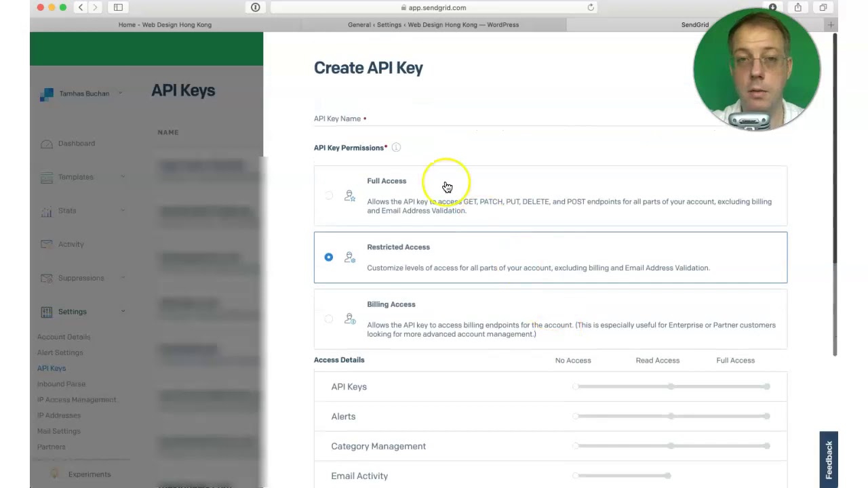Click the Suppressions sidebar icon

tap(46, 279)
